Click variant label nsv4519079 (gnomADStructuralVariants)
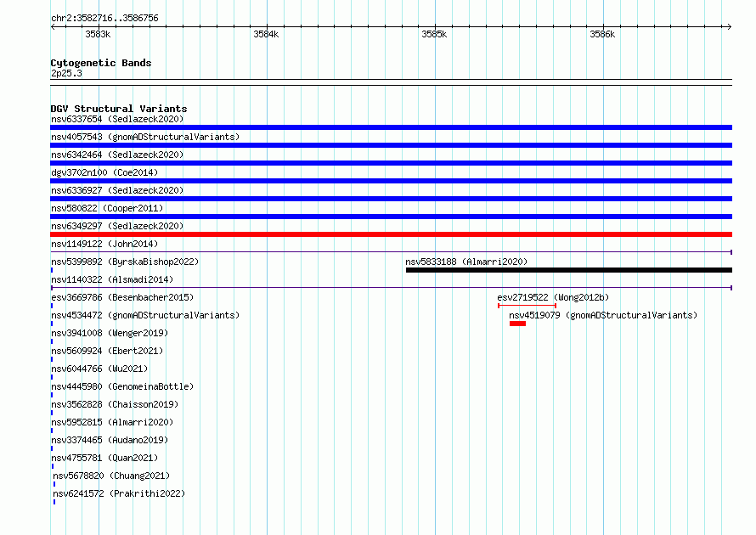756x535 pixels. click(x=603, y=315)
